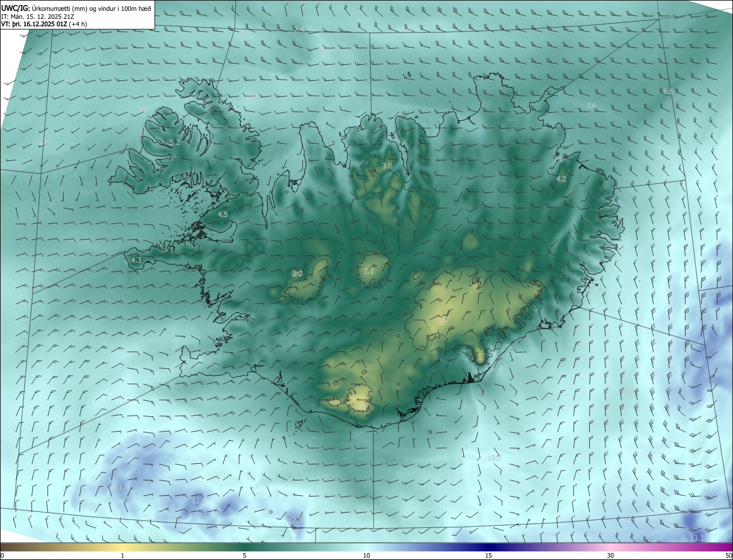Click the 4.2 value in northeast Iceland
The image size is (733, 560).
pos(561,179)
